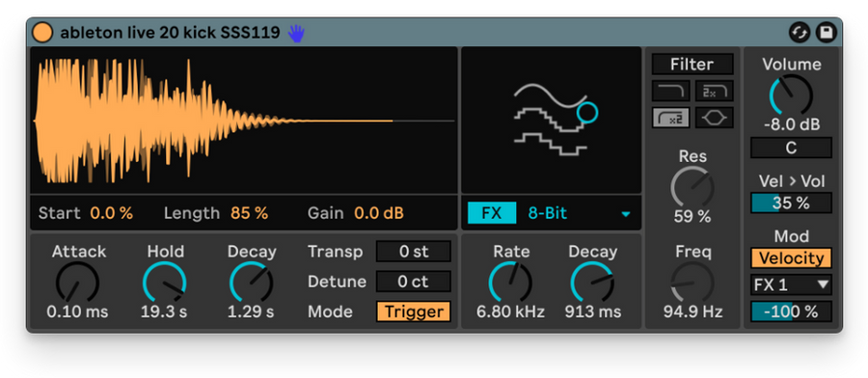Click the blue hand icon in title bar
Screen dimensions: 868x378
(x=296, y=33)
